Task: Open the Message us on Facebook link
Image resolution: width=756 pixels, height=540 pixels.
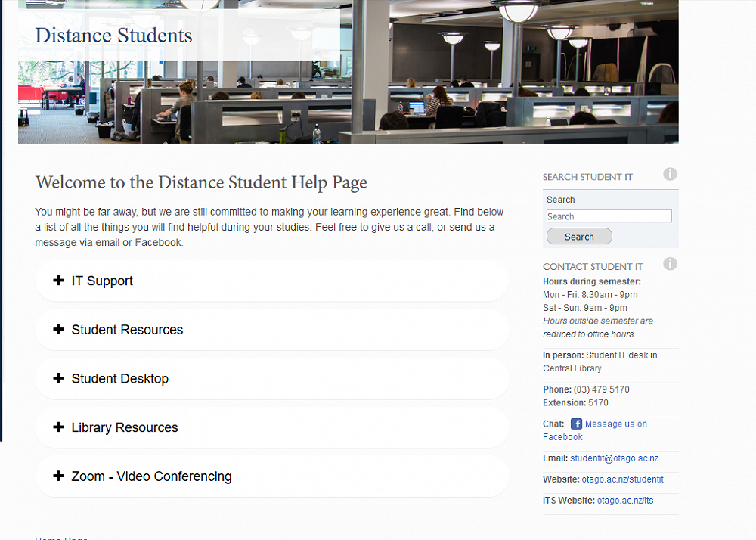Action: (x=615, y=424)
